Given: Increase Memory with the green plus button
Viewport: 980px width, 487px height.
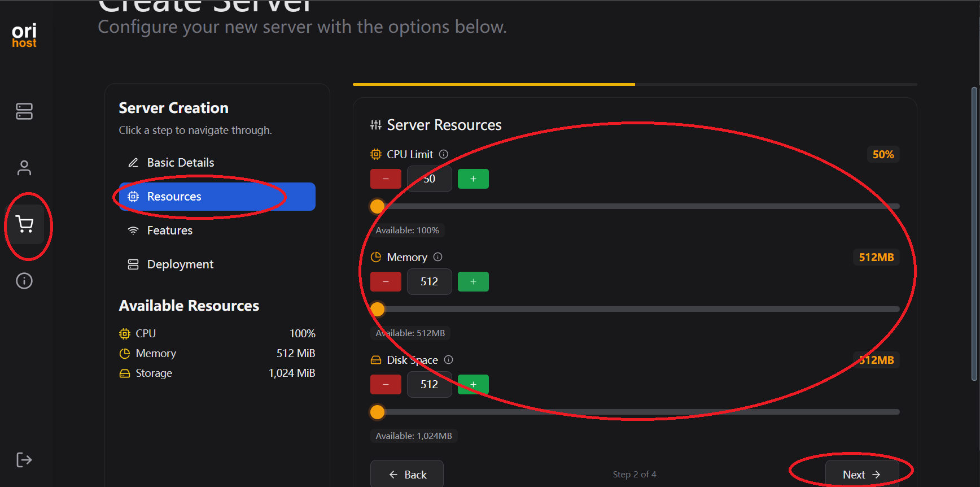Looking at the screenshot, I should [x=473, y=282].
